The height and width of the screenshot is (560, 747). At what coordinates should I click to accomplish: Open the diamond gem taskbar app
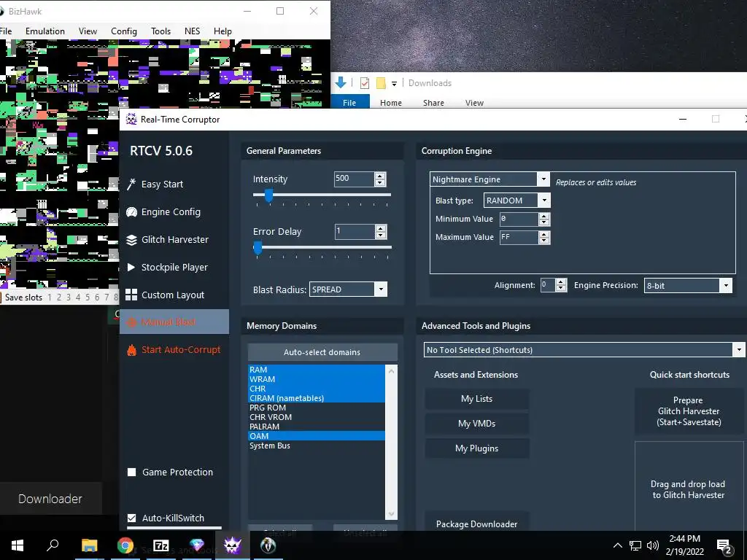(197, 545)
